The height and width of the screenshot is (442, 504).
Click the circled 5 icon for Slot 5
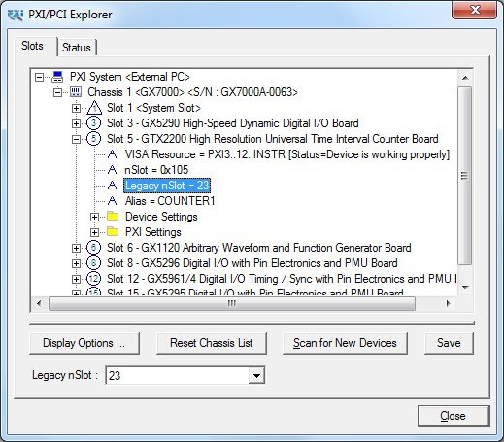(x=94, y=139)
